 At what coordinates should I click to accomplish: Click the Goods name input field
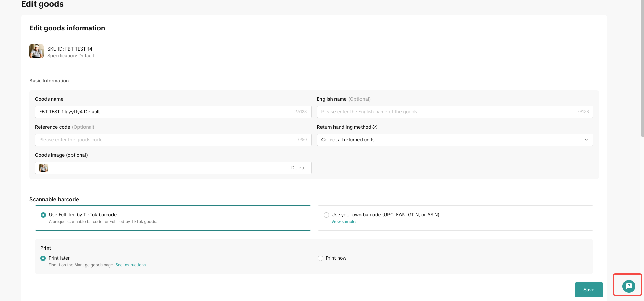164,112
